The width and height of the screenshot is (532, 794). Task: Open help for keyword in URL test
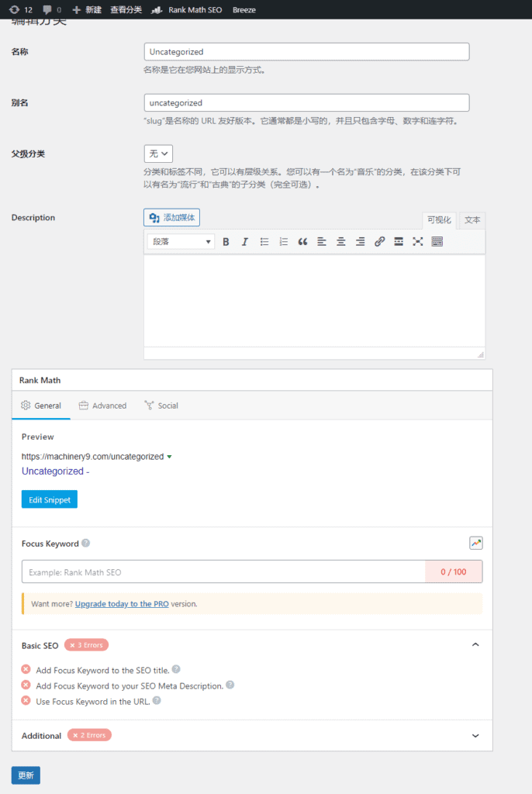(x=157, y=700)
